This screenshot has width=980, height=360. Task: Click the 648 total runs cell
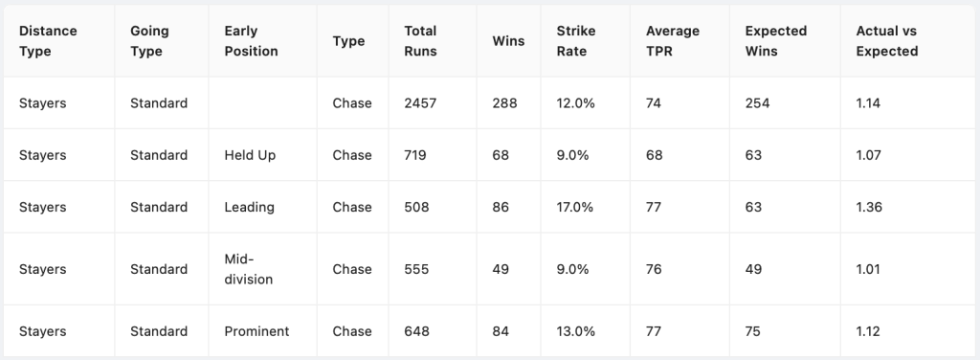[x=416, y=331]
